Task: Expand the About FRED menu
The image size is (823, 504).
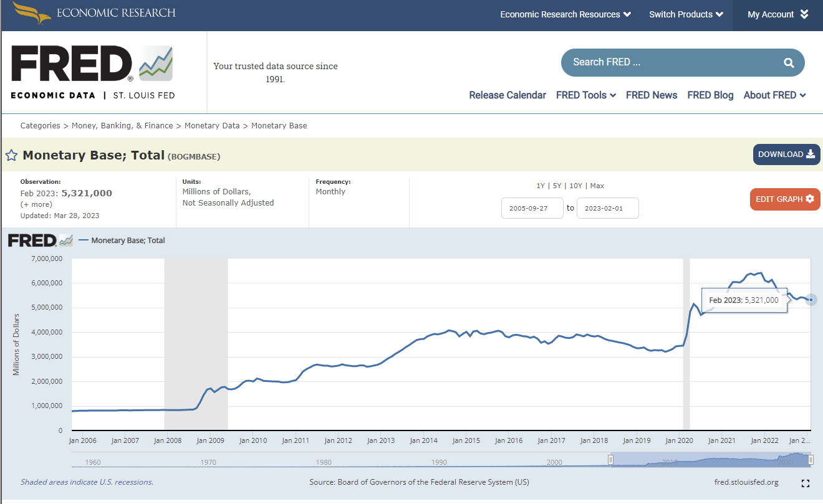Action: 774,95
